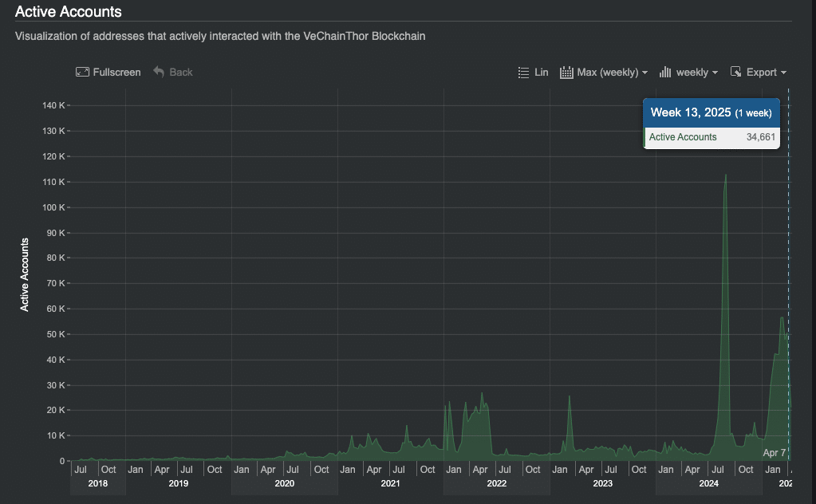Click the bar chart icon beside weekly
The image size is (816, 504).
point(665,73)
